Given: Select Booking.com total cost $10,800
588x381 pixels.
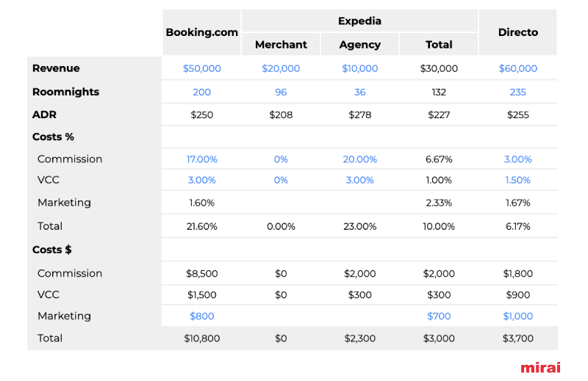Looking at the screenshot, I should 201,338.
